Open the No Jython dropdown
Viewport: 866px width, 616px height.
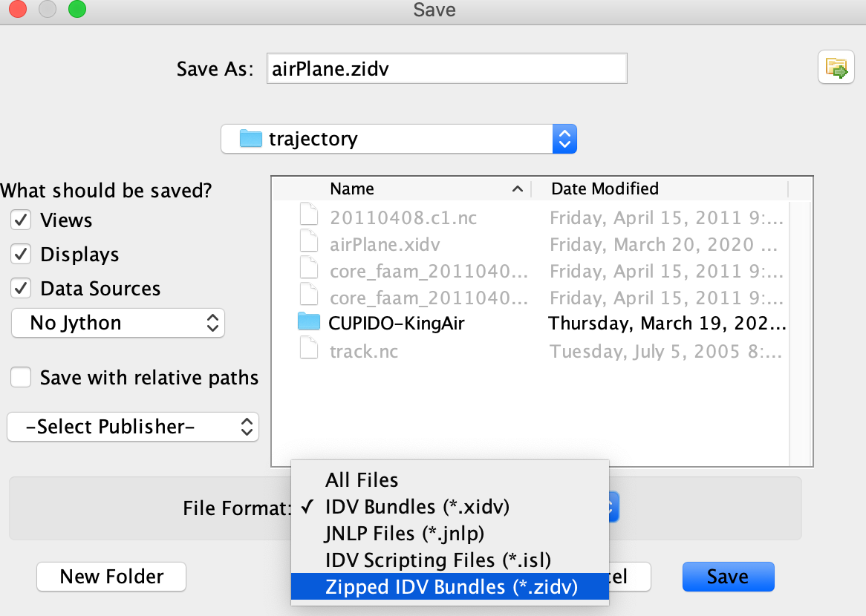118,323
